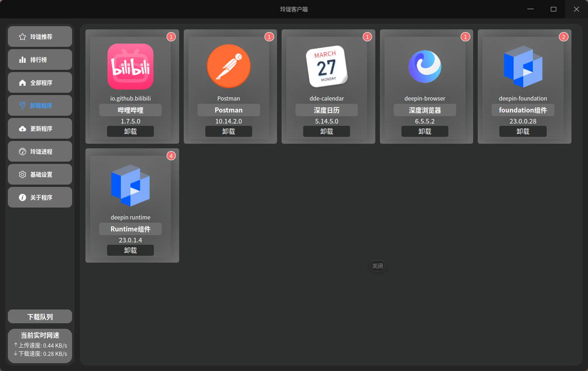
Task: Open the 关于程序 page
Action: [x=40, y=197]
